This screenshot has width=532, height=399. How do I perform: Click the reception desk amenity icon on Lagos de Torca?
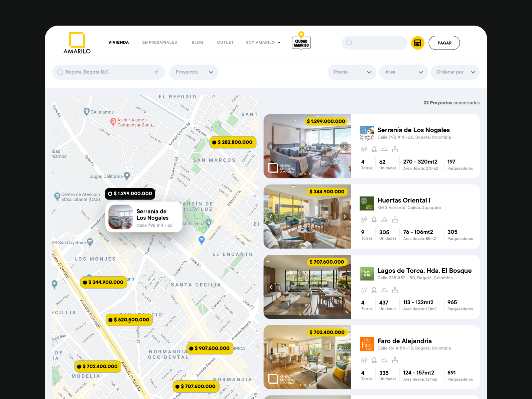395,290
